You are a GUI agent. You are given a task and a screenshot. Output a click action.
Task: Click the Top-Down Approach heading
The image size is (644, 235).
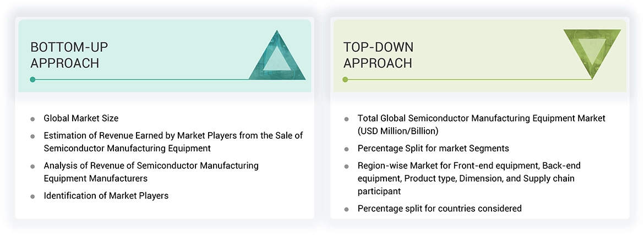378,54
